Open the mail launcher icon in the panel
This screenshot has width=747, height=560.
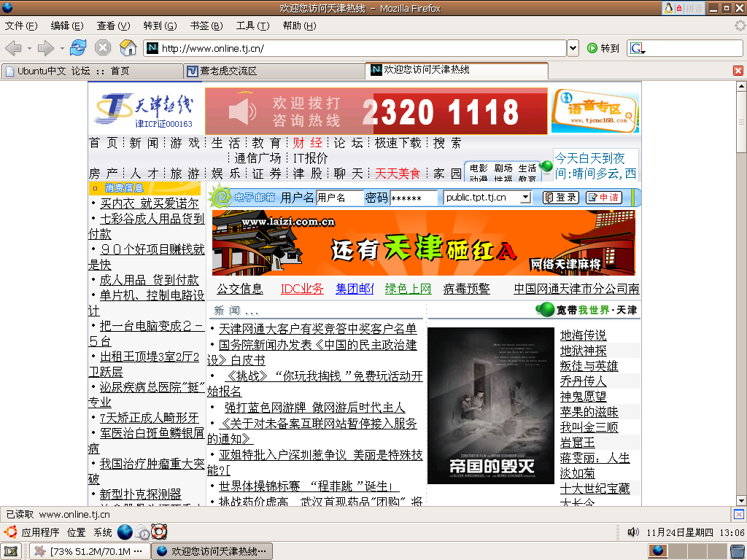click(x=142, y=532)
